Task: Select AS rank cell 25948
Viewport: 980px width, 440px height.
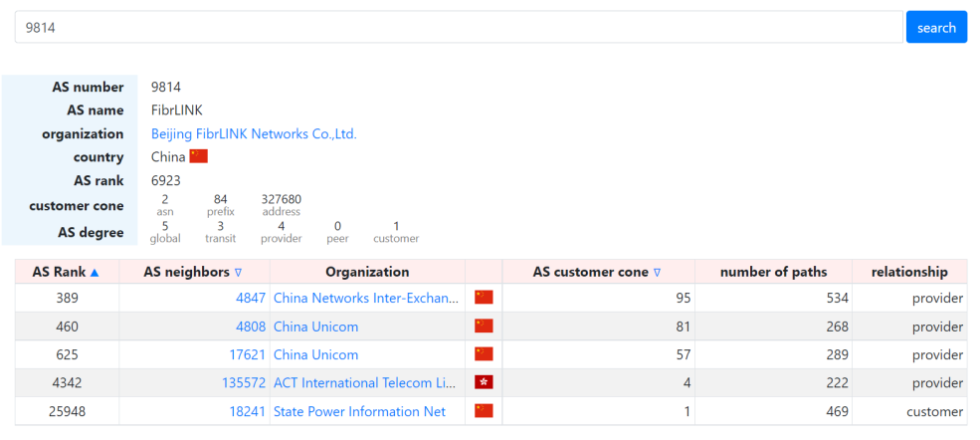Action: click(67, 411)
